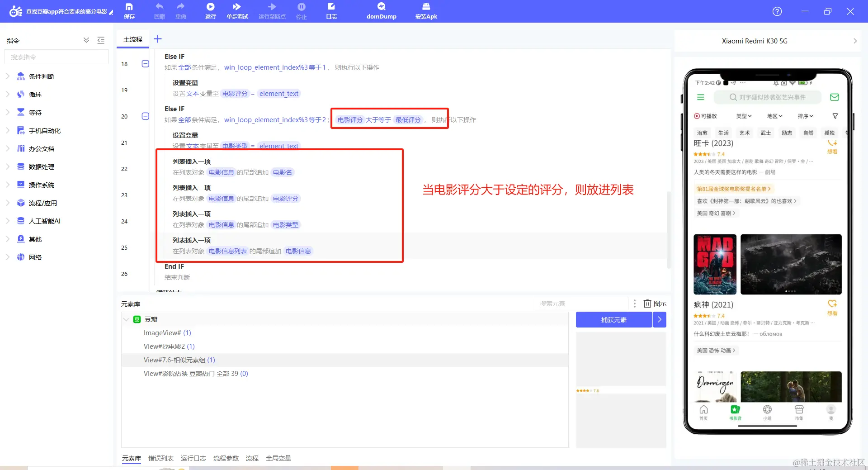Tap 市集 icon in phone preview
The height and width of the screenshot is (470, 868).
coord(799,412)
